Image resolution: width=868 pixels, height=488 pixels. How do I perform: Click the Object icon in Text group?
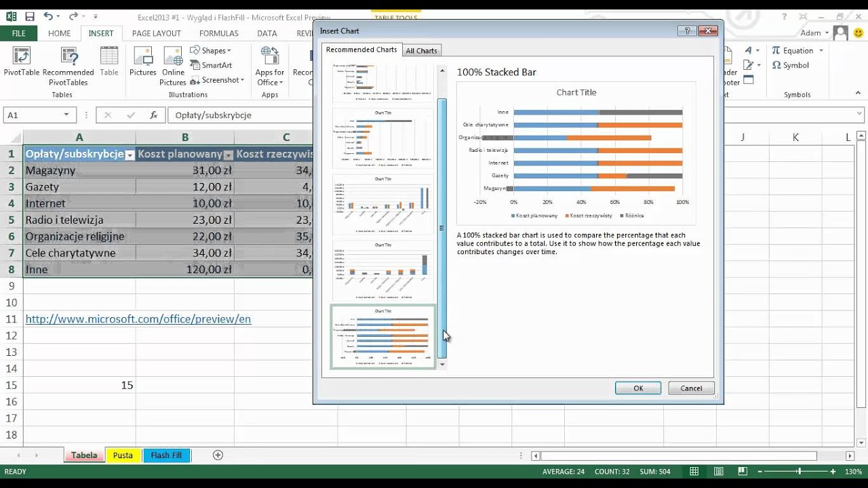click(749, 80)
